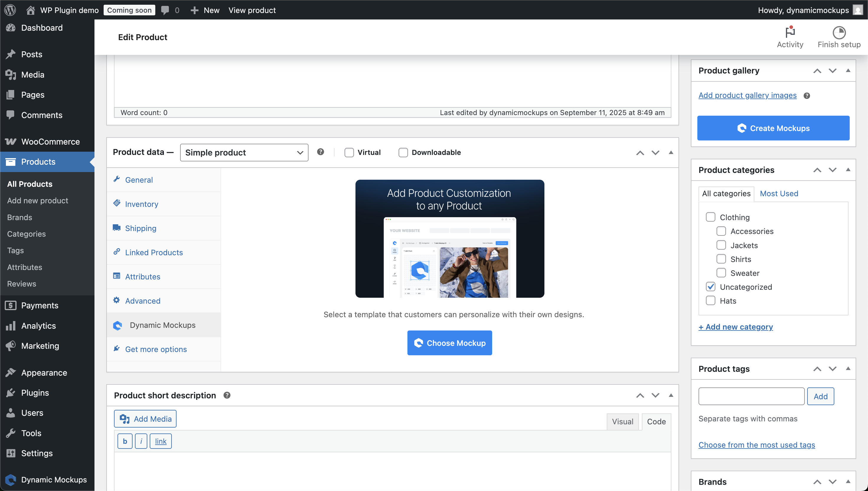Image resolution: width=868 pixels, height=491 pixels.
Task: Collapse the Product short description panel
Action: (x=671, y=395)
